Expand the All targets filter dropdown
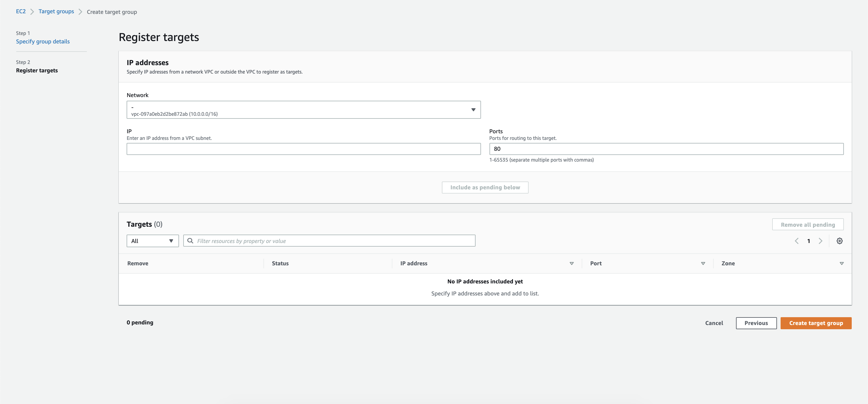Viewport: 868px width, 404px height. coord(152,241)
